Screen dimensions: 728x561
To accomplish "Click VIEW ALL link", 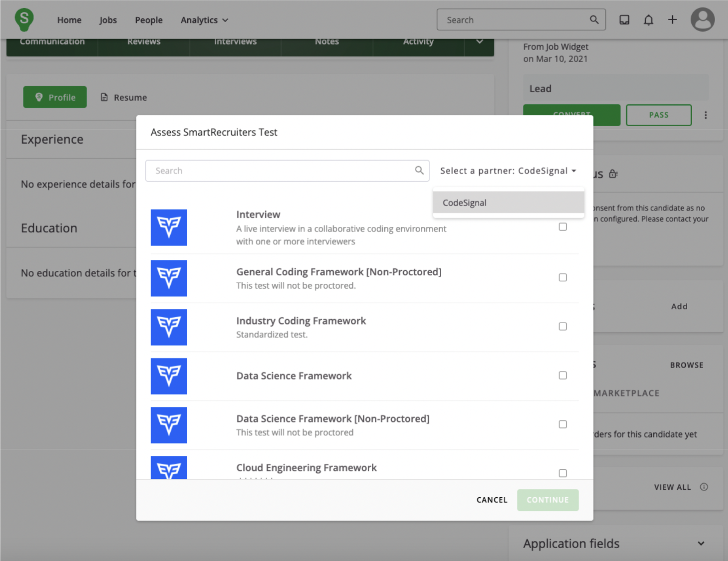I will tap(672, 487).
